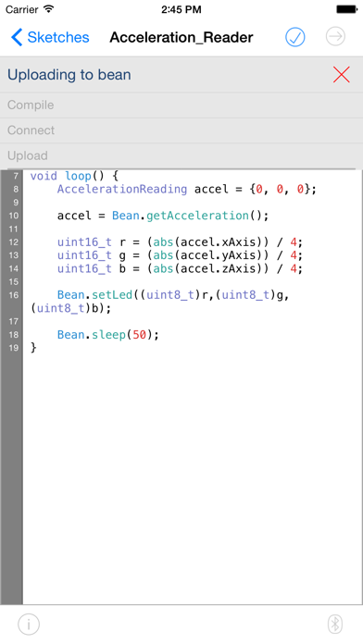
Task: Tap the Acceleration_Reader title
Action: [x=181, y=37]
